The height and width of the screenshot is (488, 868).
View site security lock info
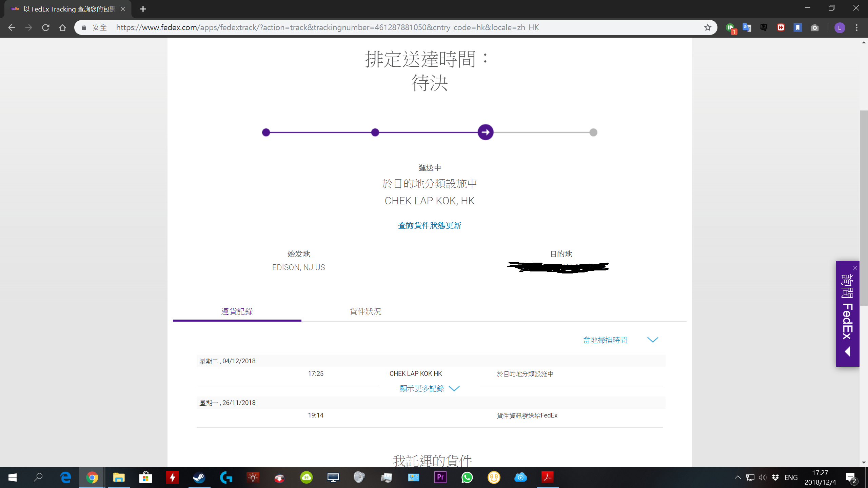coord(84,27)
